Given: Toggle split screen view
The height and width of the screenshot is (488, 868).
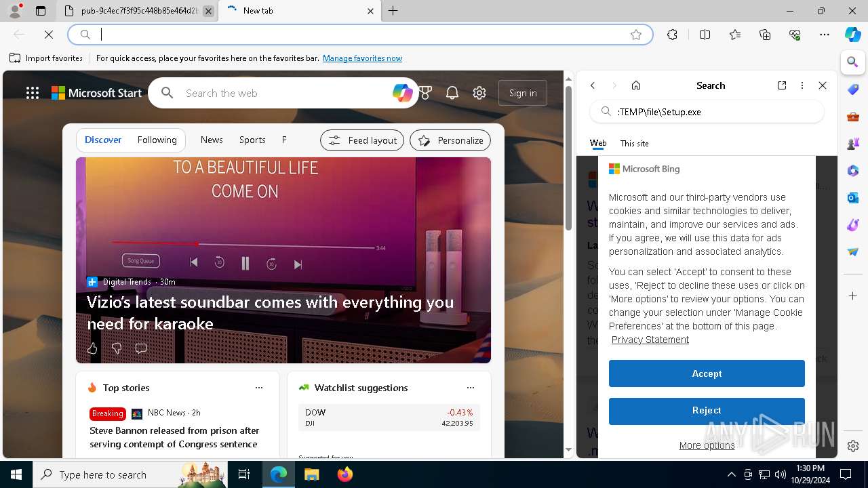Looking at the screenshot, I should point(705,35).
